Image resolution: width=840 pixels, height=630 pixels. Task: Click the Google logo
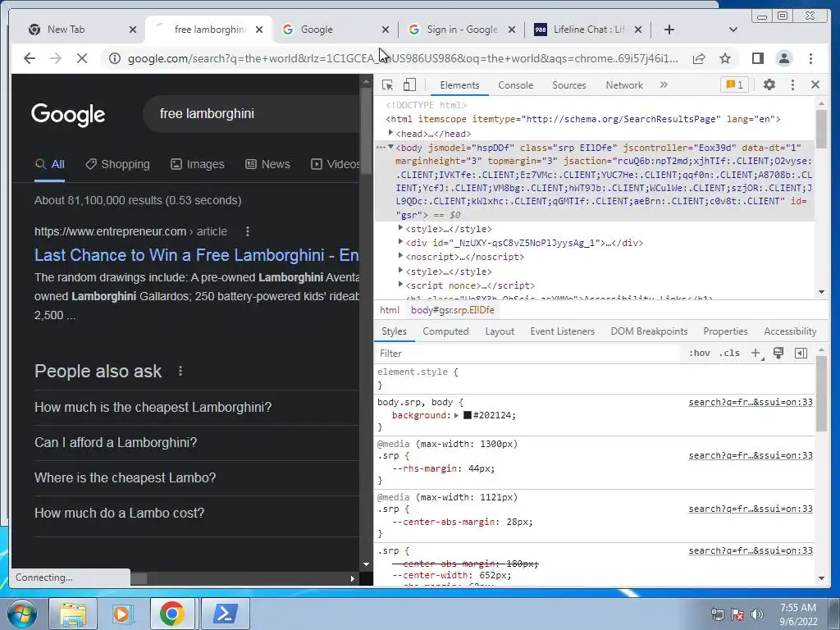click(x=68, y=114)
